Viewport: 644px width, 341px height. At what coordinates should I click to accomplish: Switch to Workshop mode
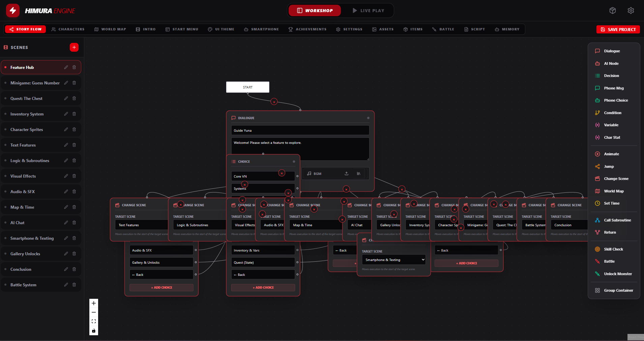pyautogui.click(x=315, y=10)
